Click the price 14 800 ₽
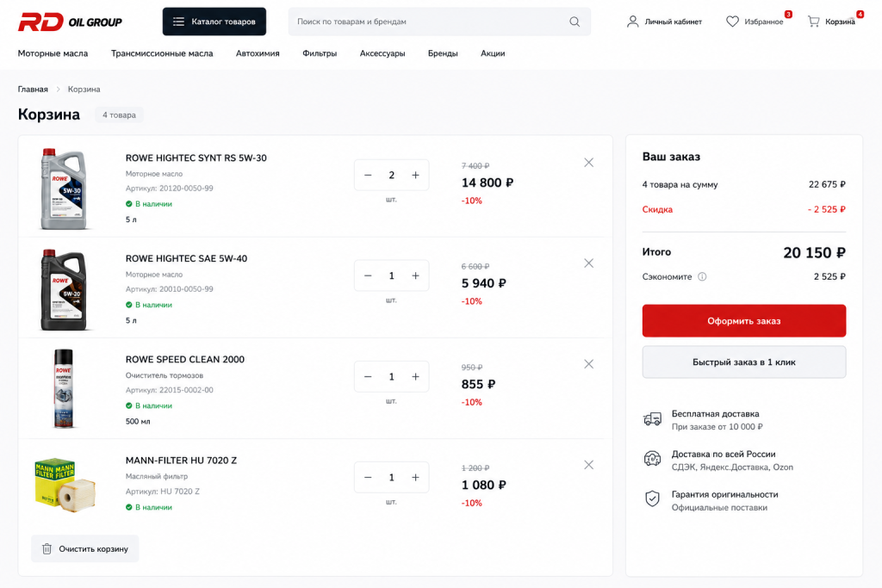Image resolution: width=882 pixels, height=588 pixels. (x=488, y=183)
